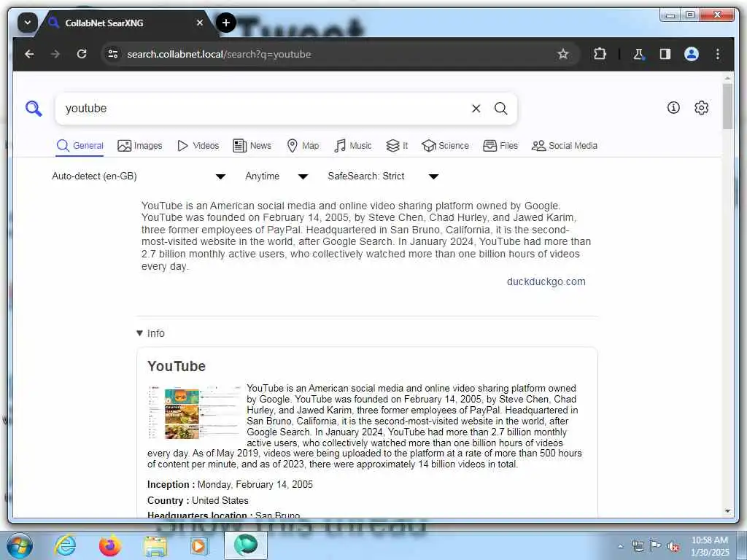View site information icon in address bar
This screenshot has height=560, width=747.
pyautogui.click(x=113, y=54)
